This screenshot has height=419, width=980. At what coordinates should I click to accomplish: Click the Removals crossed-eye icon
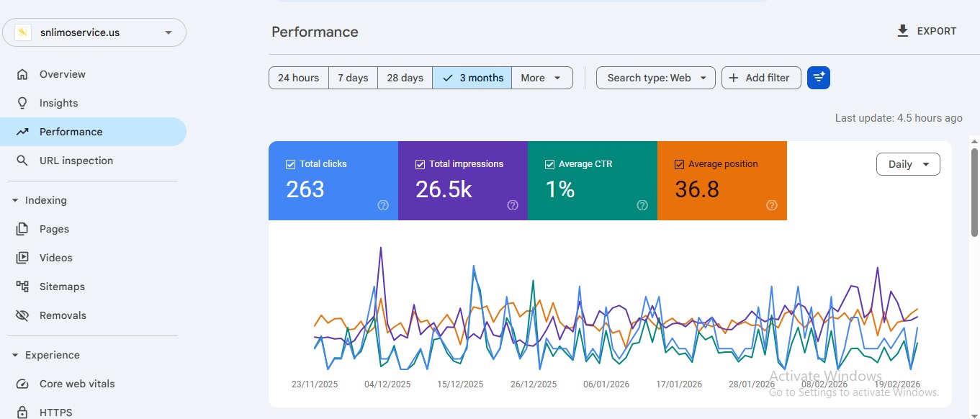[x=22, y=315]
